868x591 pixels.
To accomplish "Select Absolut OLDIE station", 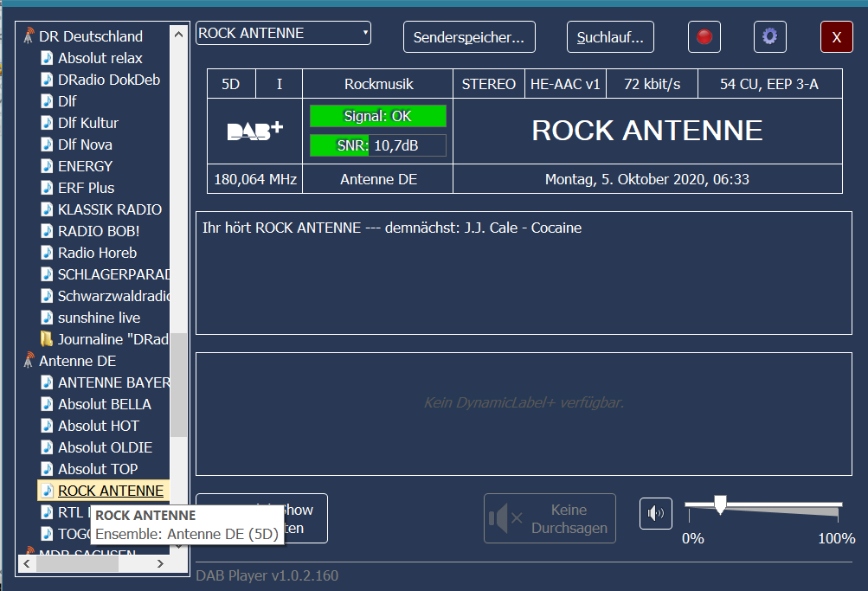I will pyautogui.click(x=105, y=447).
